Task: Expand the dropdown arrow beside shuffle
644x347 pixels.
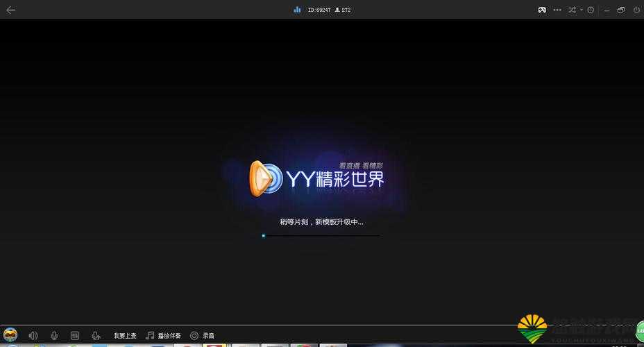Action: pyautogui.click(x=581, y=10)
